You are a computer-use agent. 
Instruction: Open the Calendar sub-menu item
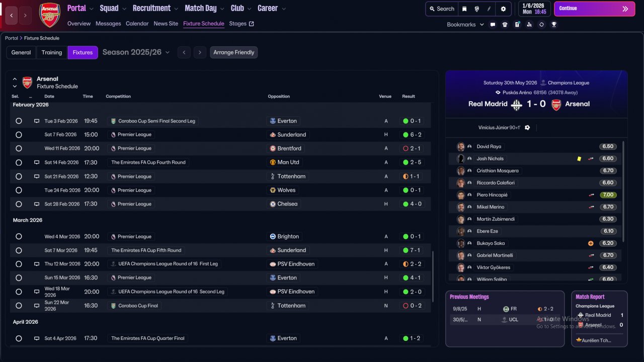coord(137,24)
